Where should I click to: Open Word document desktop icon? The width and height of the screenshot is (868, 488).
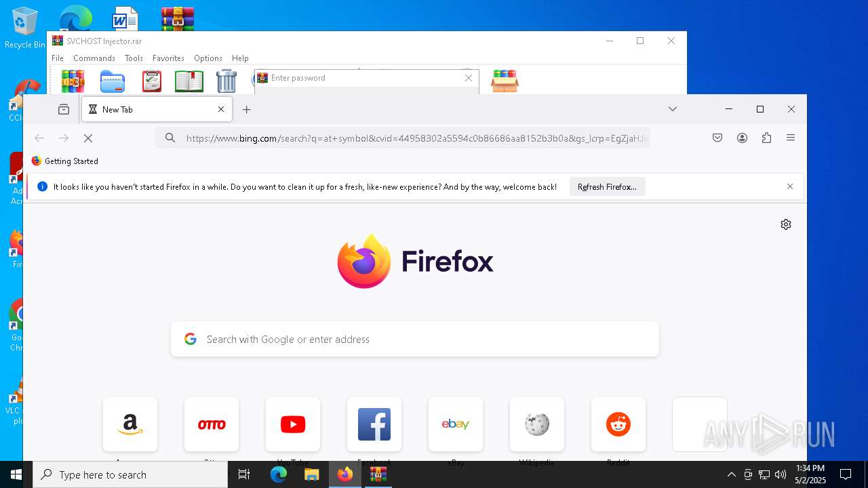(125, 19)
